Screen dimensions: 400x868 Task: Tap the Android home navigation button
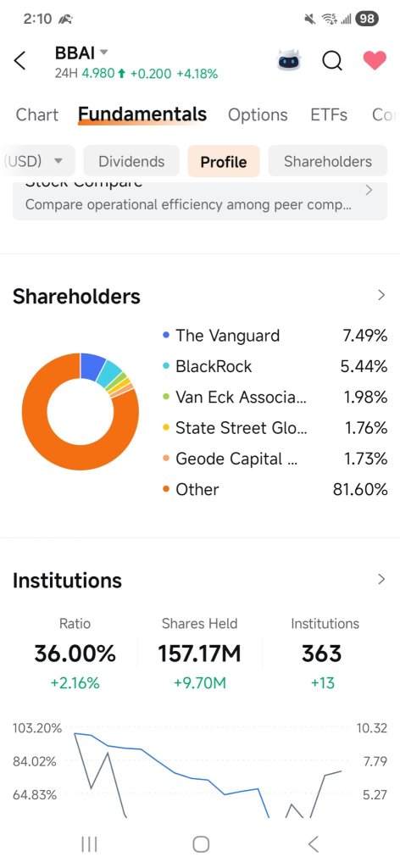201,843
